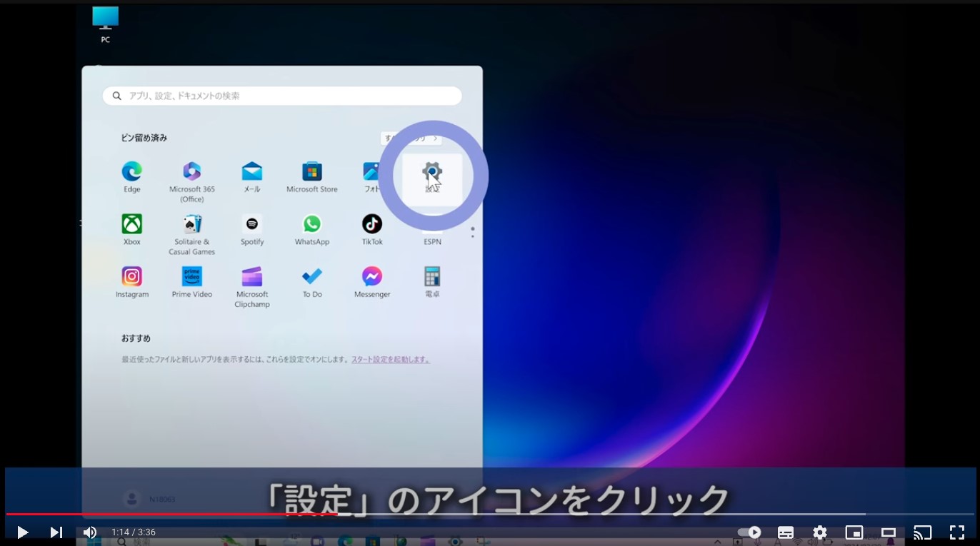Open the Xbox pinned app
Screen dimensions: 980x546
(x=131, y=229)
